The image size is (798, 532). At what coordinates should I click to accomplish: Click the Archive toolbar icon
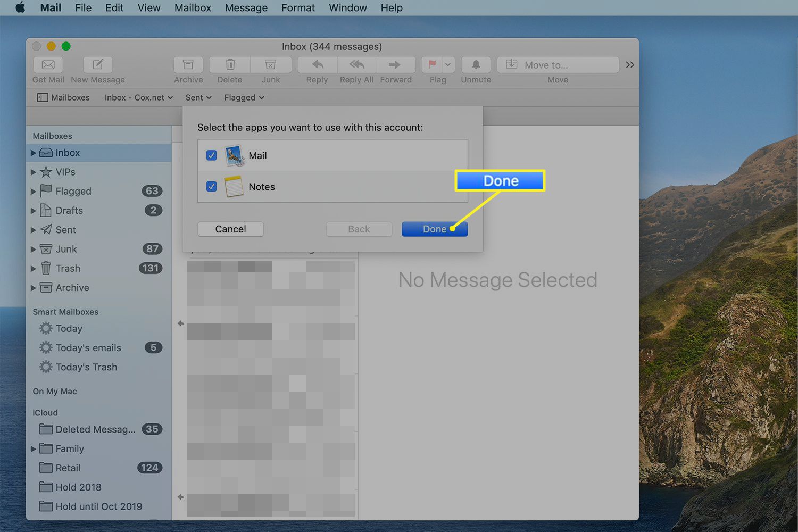pos(188,65)
